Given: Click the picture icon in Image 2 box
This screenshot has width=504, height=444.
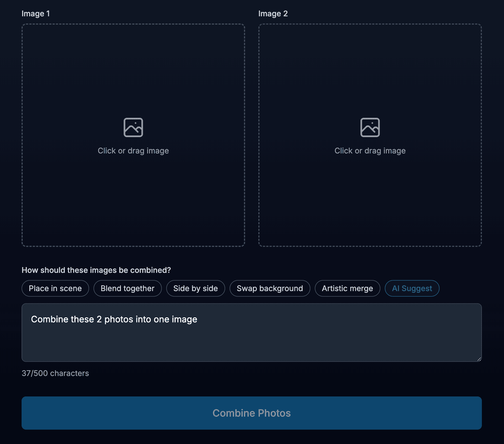Looking at the screenshot, I should click(370, 127).
